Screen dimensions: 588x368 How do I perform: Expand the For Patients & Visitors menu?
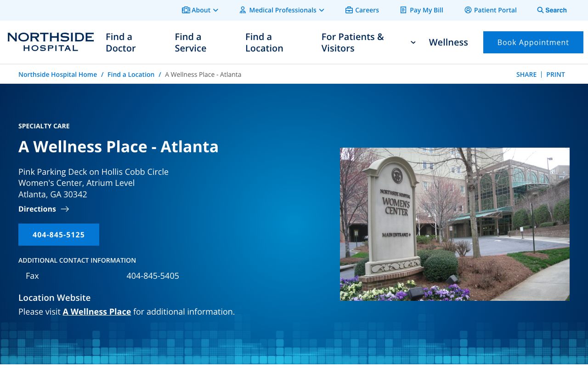pyautogui.click(x=353, y=42)
